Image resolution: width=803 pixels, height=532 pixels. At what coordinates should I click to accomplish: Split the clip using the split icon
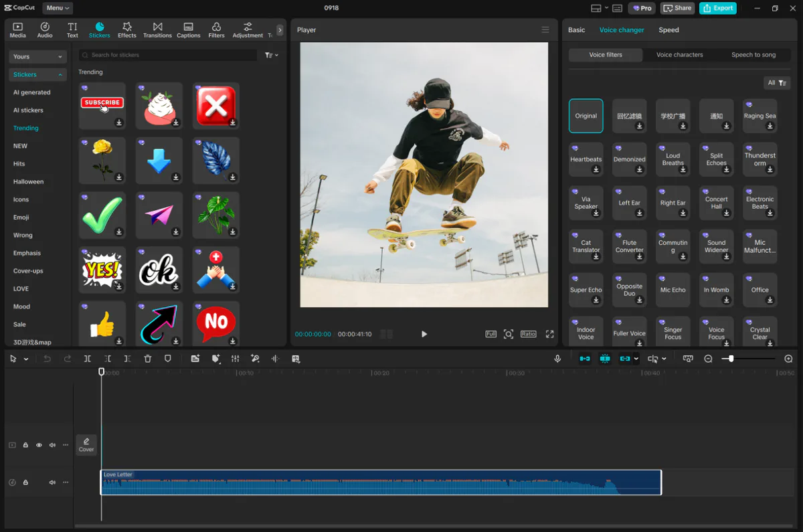[x=88, y=359]
